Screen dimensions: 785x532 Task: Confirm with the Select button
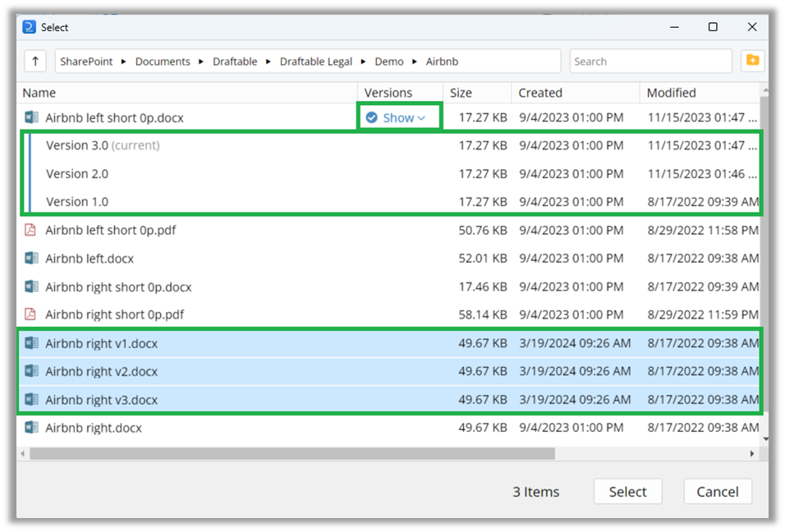628,492
